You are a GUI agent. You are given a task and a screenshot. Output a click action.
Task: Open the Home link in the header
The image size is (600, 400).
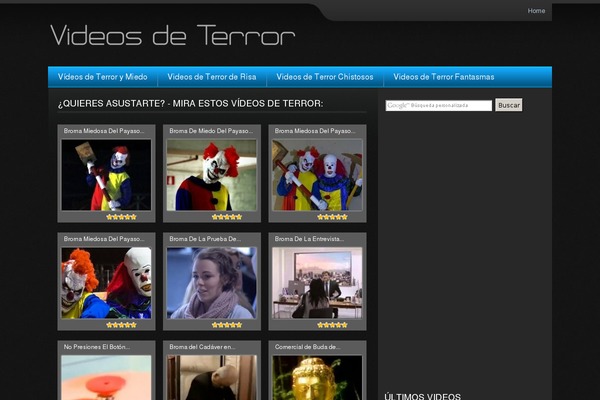tap(536, 11)
